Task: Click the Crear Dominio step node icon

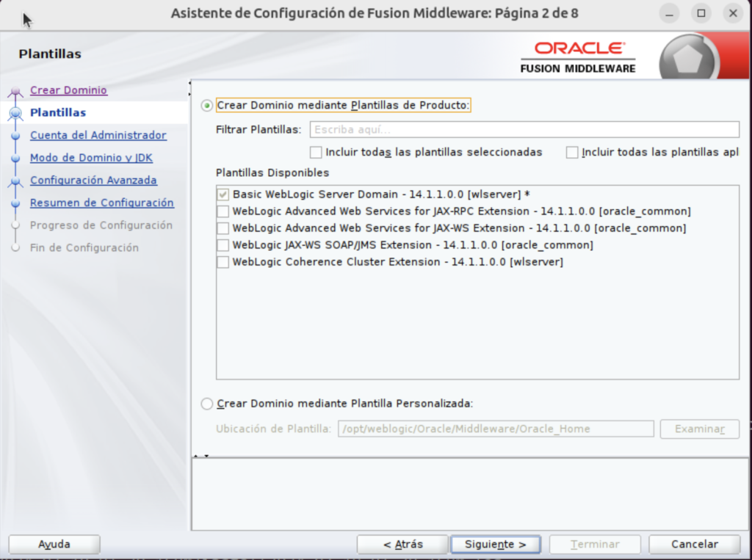Action: [x=16, y=90]
